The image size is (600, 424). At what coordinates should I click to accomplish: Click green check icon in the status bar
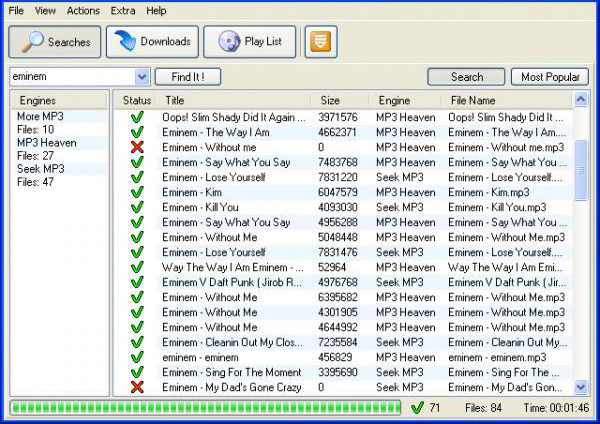tap(417, 408)
